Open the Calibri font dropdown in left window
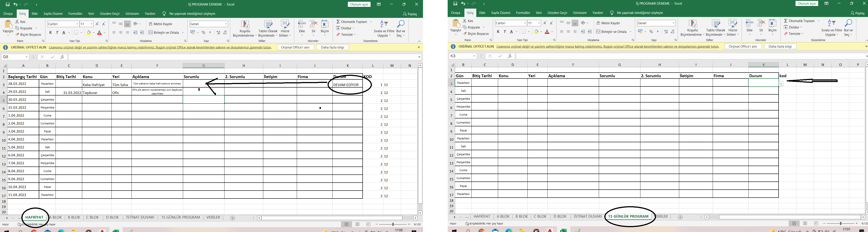The height and width of the screenshot is (232, 868). tap(77, 24)
